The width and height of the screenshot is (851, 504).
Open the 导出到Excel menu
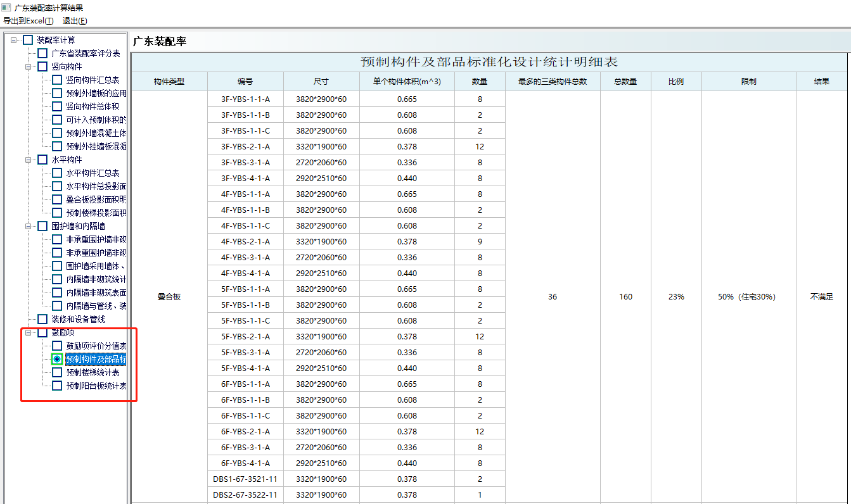point(29,21)
